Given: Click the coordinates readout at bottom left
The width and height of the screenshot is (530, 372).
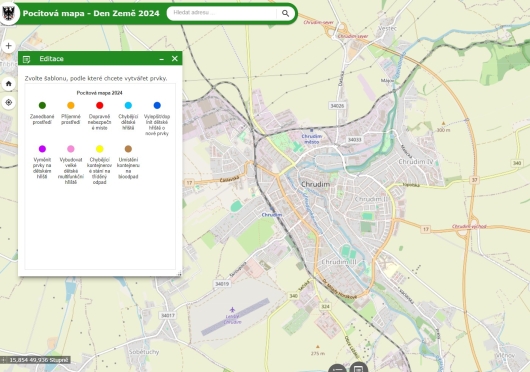Looking at the screenshot, I should tap(35, 360).
